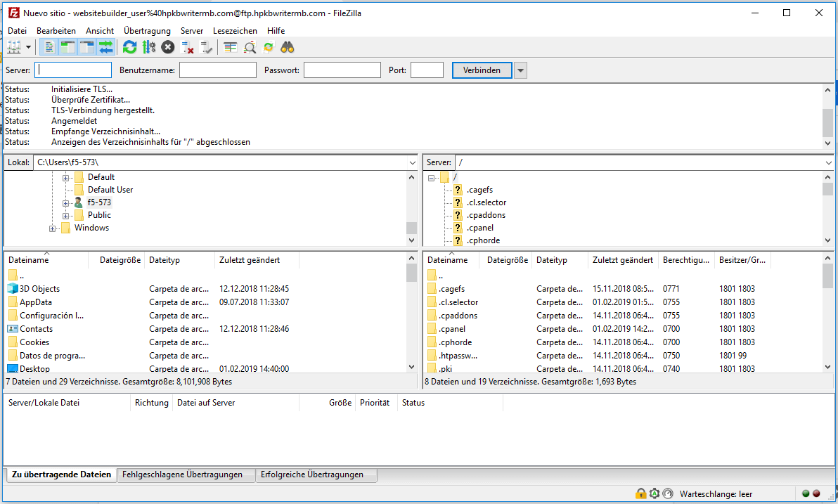The image size is (838, 504).
Task: Open the Bearbeiten menu
Action: click(56, 31)
